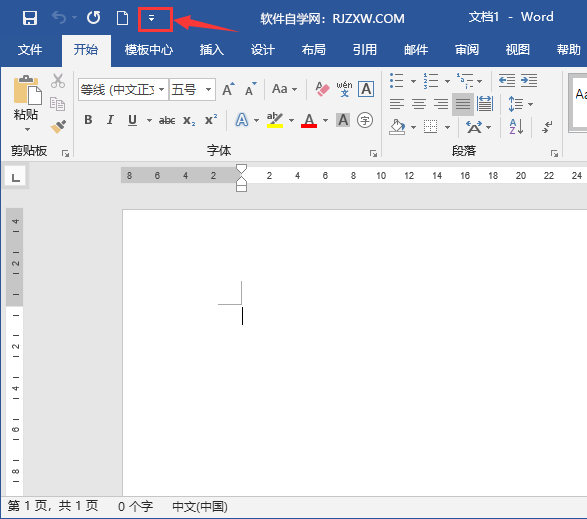587x519 pixels.
Task: Open the Customize Quick Access Toolbar dropdown
Action: pos(151,18)
